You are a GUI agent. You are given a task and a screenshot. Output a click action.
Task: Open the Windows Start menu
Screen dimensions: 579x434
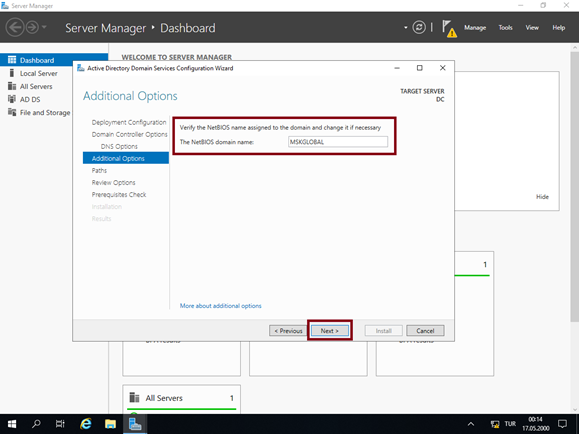point(12,424)
